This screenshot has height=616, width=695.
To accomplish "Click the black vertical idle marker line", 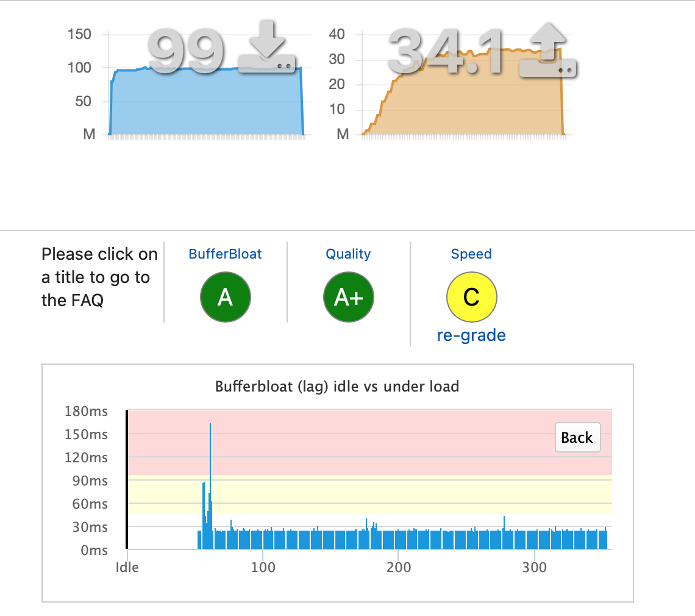I will (x=126, y=476).
